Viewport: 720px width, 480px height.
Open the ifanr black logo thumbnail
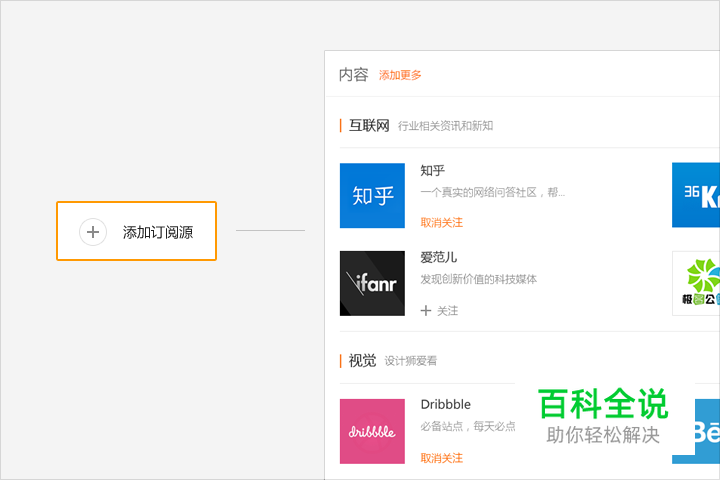coord(372,283)
